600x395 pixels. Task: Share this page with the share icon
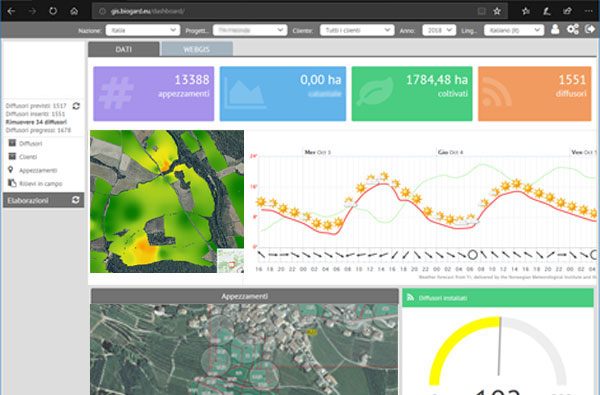[567, 11]
